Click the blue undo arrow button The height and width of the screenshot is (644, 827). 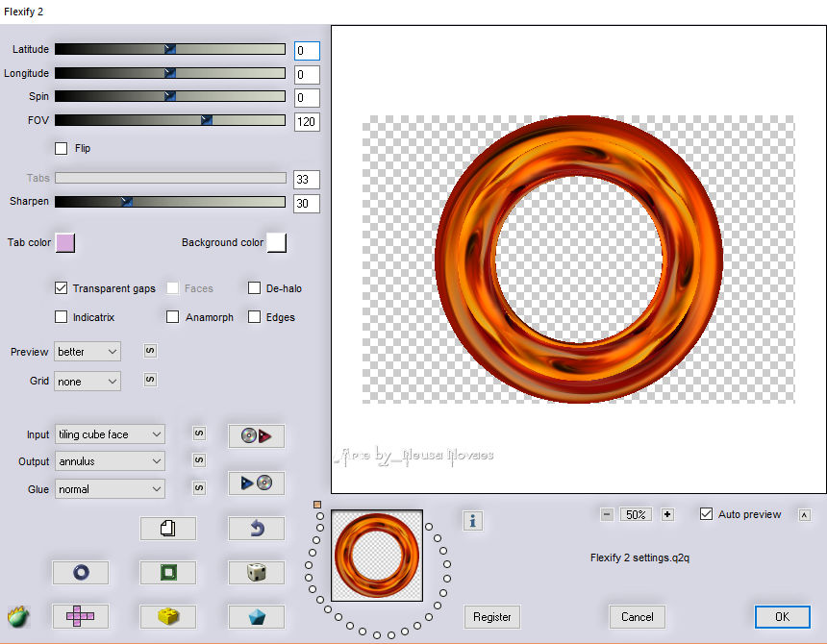coord(257,528)
